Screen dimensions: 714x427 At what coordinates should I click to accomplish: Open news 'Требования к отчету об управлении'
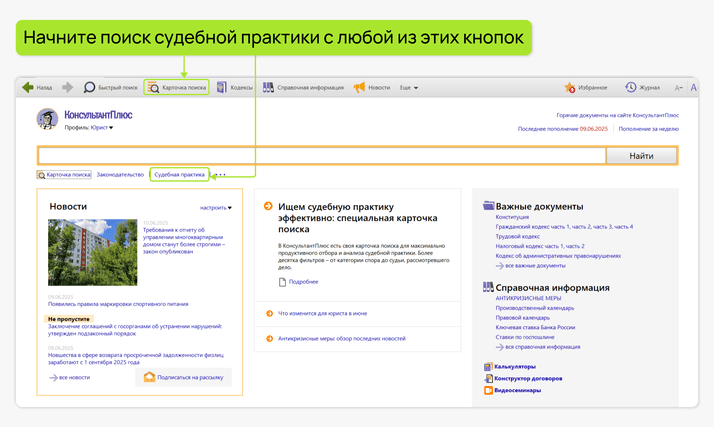tap(184, 240)
